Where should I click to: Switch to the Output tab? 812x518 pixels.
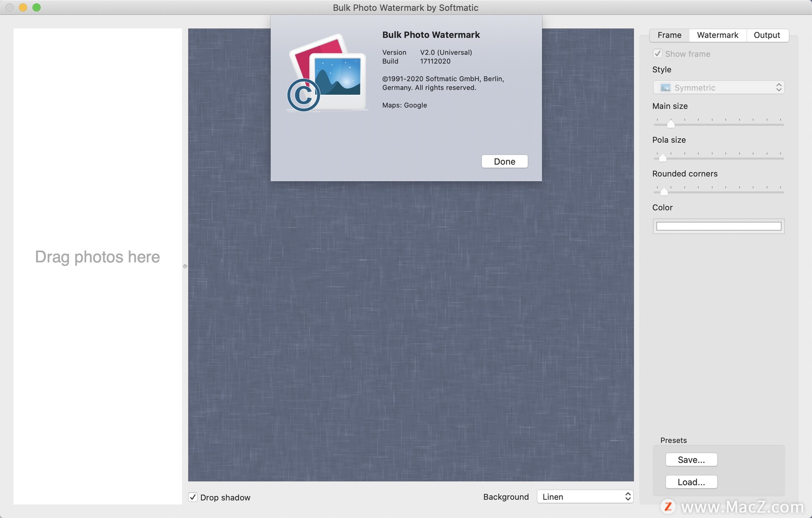(x=767, y=35)
